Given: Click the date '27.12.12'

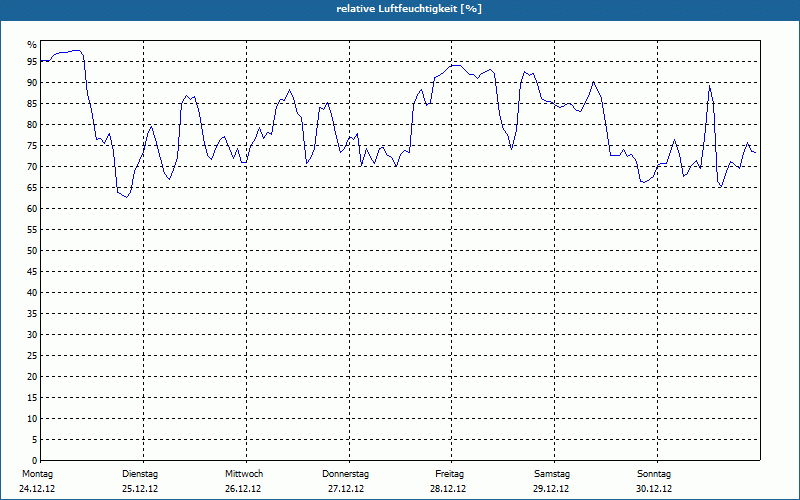Looking at the screenshot, I should pyautogui.click(x=346, y=489).
